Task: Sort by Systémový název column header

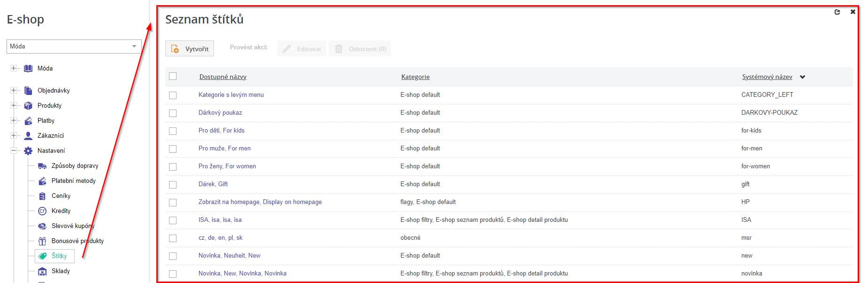Action: pos(767,77)
